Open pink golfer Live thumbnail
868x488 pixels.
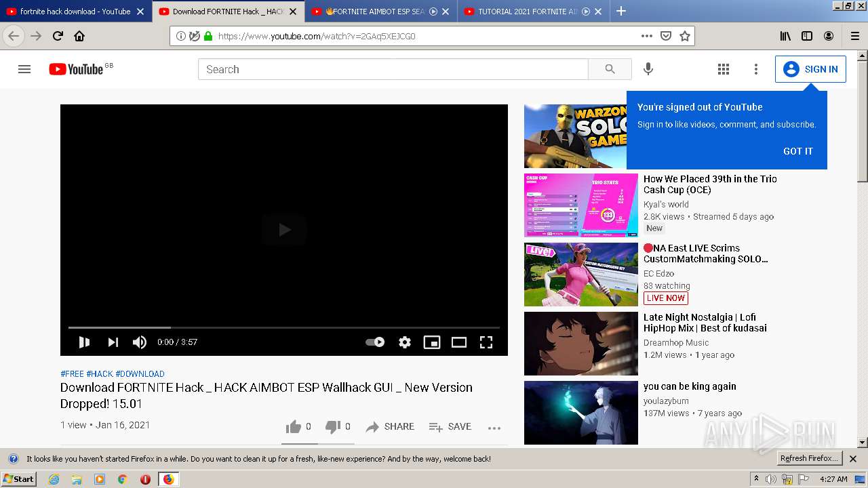tap(581, 274)
